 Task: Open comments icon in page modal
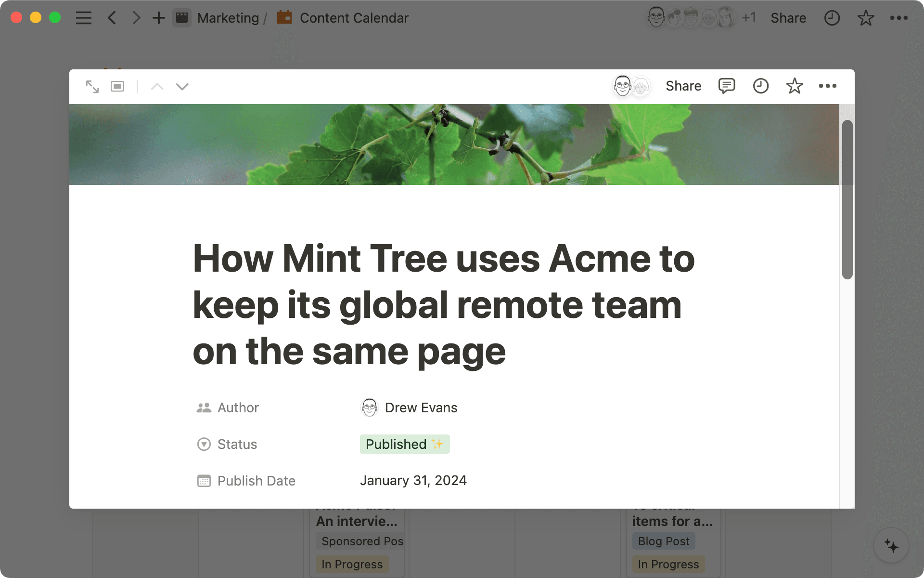point(726,86)
